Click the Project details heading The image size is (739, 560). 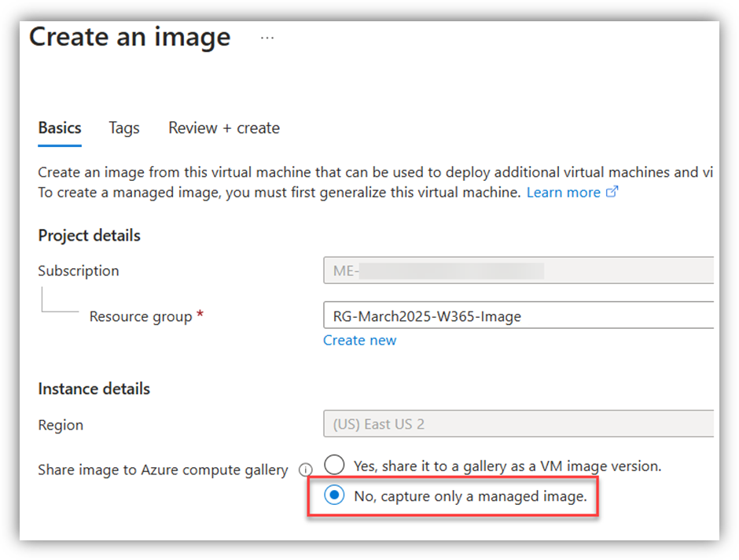(x=89, y=235)
